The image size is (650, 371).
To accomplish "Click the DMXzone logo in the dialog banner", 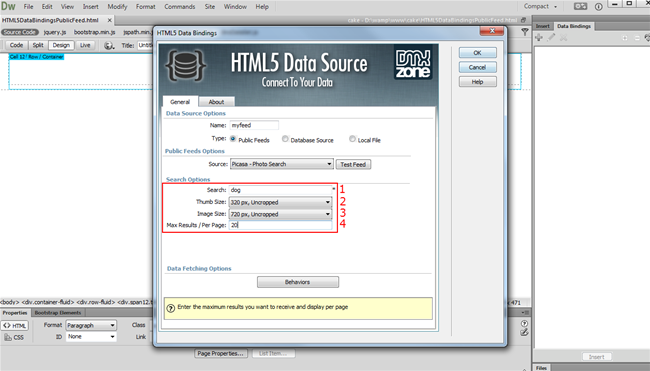I will (413, 63).
